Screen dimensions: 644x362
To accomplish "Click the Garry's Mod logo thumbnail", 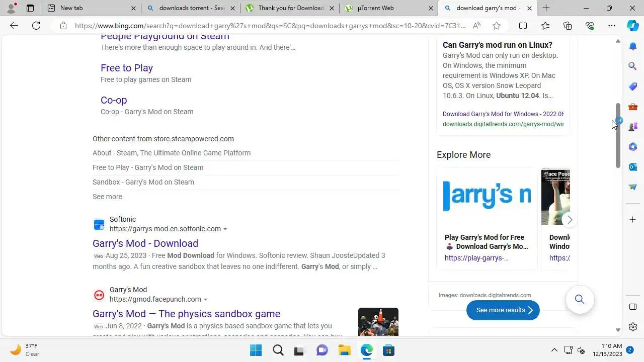I will pyautogui.click(x=487, y=197).
